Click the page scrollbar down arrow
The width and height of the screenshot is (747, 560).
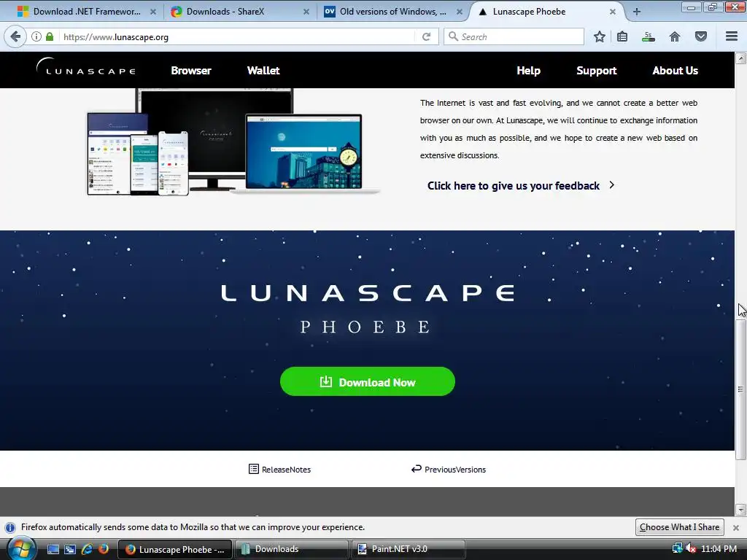[740, 510]
